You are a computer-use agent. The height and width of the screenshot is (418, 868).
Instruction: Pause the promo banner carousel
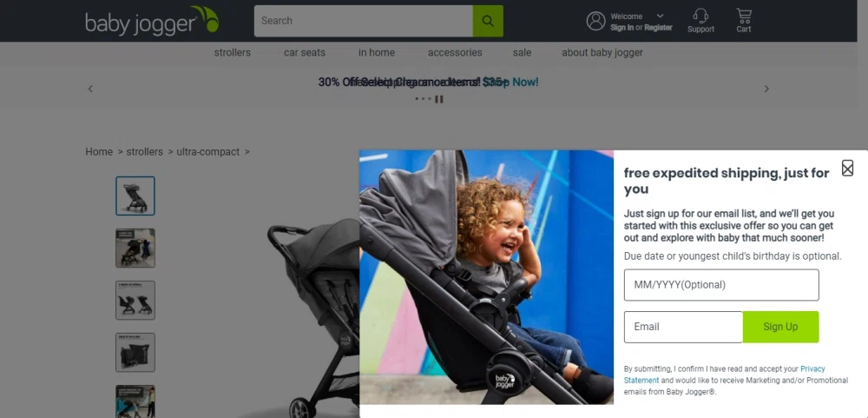[439, 99]
